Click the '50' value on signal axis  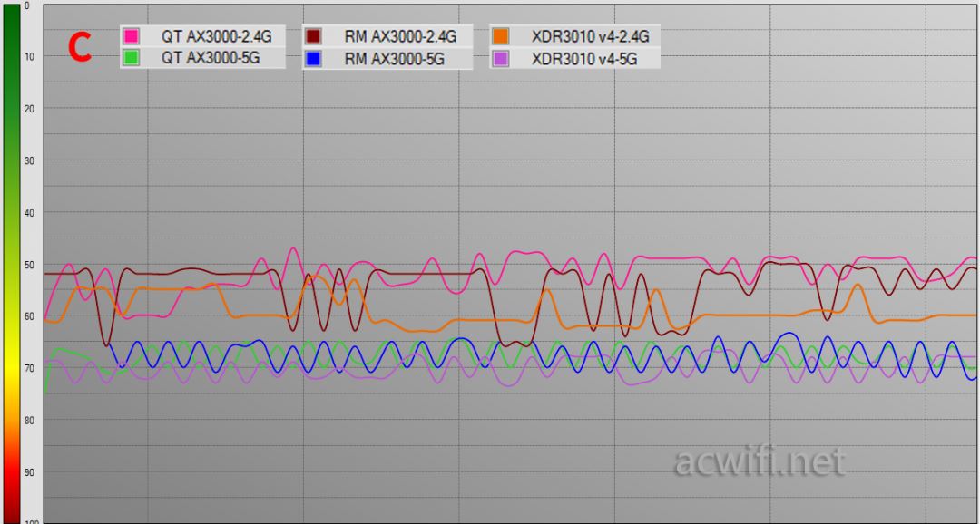pyautogui.click(x=29, y=264)
